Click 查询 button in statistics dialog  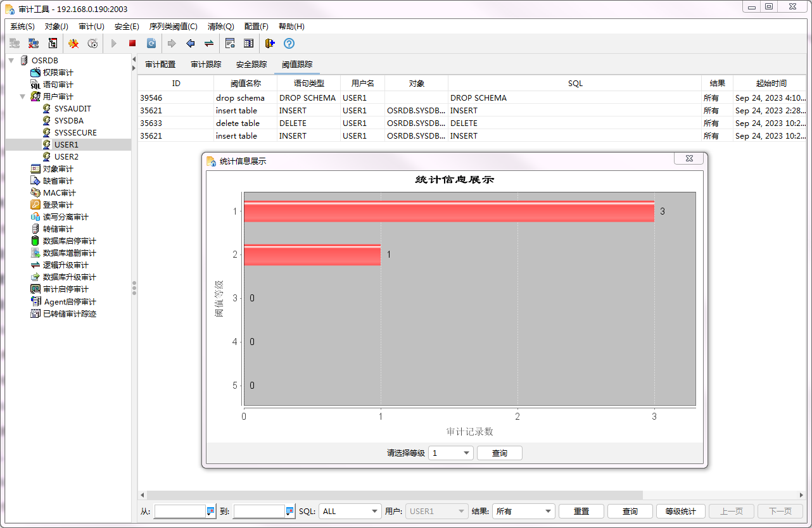click(x=499, y=453)
